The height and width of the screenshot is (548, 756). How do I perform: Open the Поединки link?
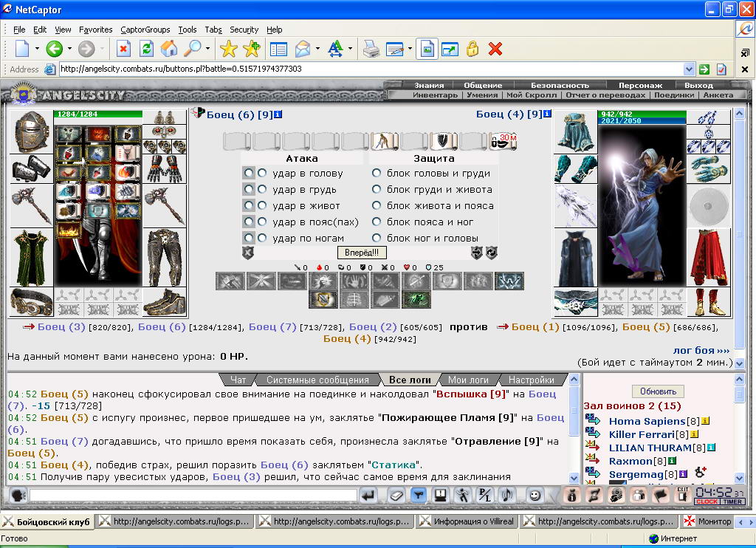click(x=674, y=95)
